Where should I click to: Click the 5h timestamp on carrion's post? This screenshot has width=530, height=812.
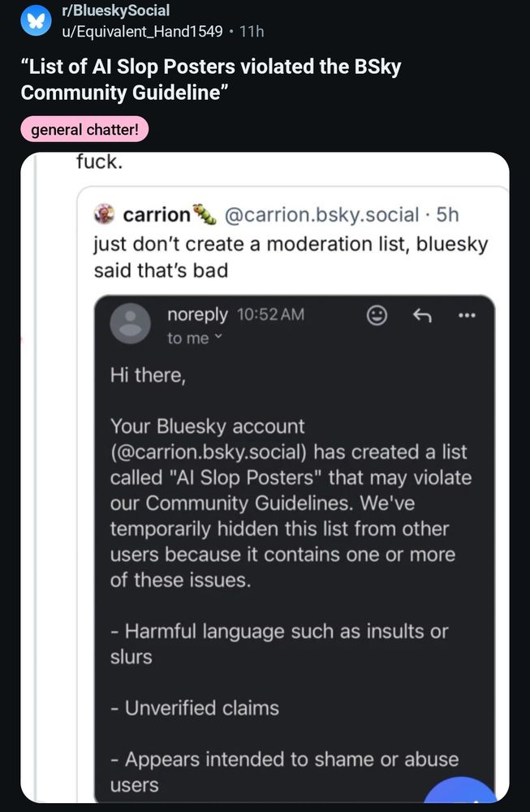pyautogui.click(x=447, y=215)
